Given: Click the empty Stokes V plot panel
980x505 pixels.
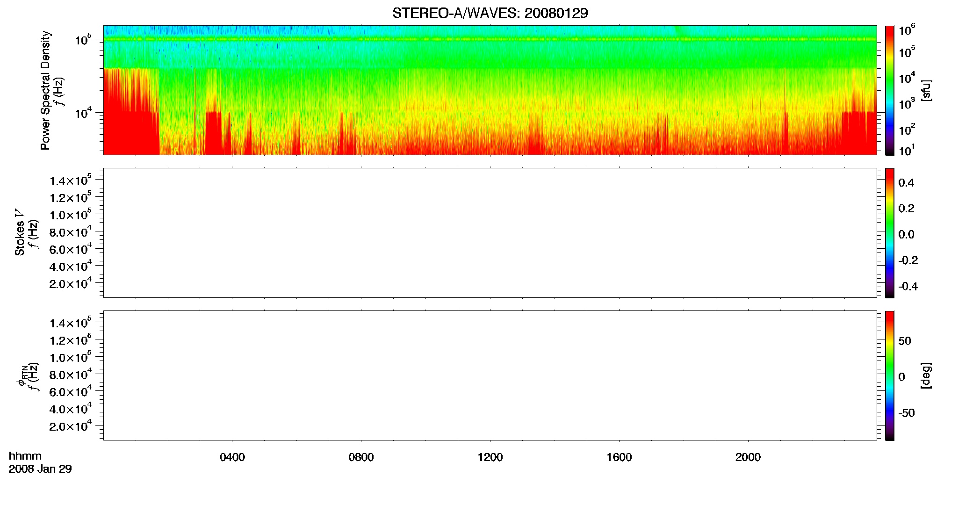Looking at the screenshot, I should tap(490, 233).
